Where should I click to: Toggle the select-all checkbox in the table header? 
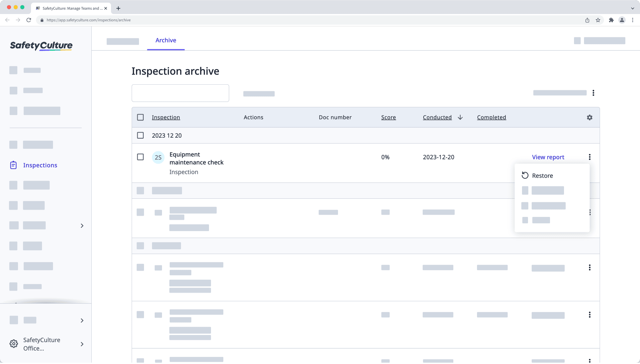[x=140, y=117]
